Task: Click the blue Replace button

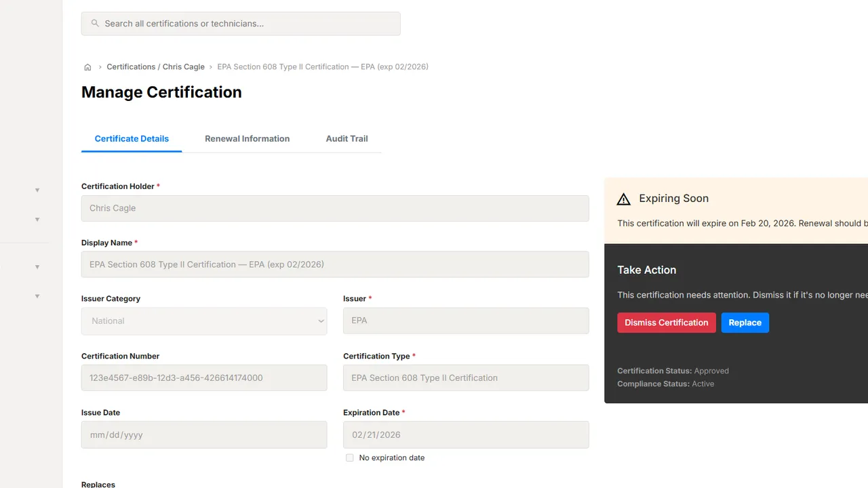Action: [745, 323]
